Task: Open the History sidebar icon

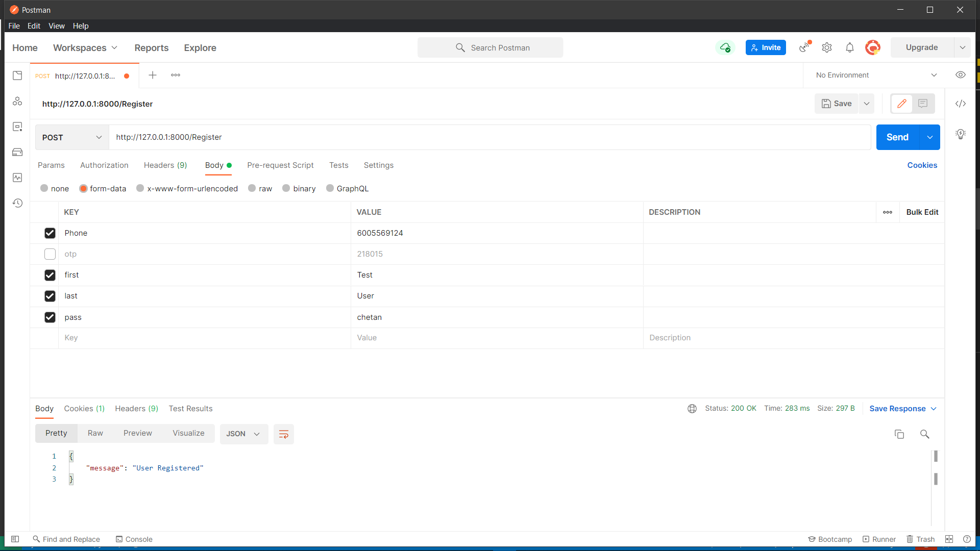Action: (x=17, y=203)
